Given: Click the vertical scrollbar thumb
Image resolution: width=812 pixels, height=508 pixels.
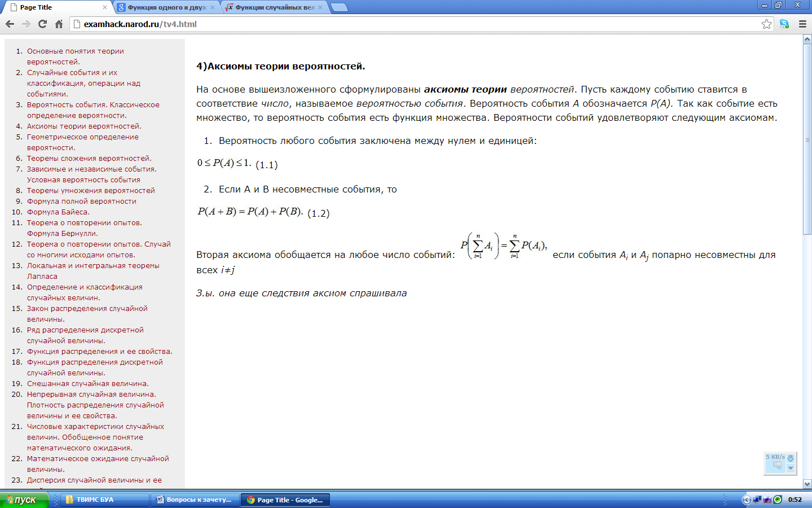Looking at the screenshot, I should pos(807,139).
